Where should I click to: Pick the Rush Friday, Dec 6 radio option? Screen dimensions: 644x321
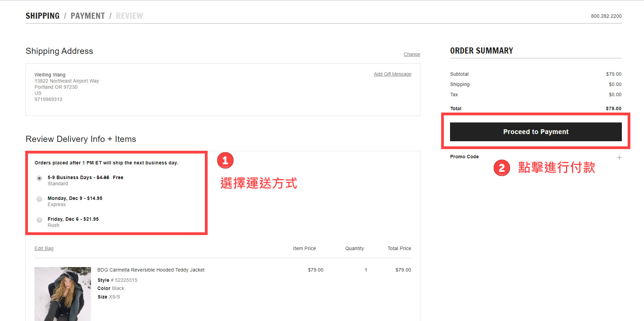(40, 220)
